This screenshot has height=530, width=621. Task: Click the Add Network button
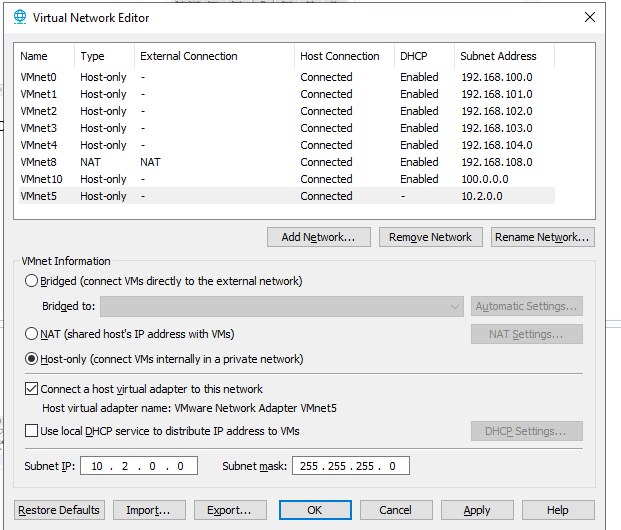pyautogui.click(x=319, y=237)
